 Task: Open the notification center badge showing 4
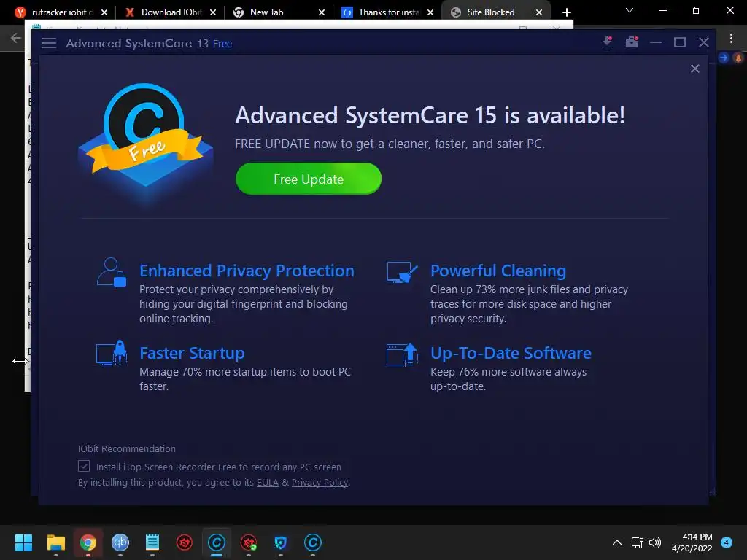(x=727, y=542)
